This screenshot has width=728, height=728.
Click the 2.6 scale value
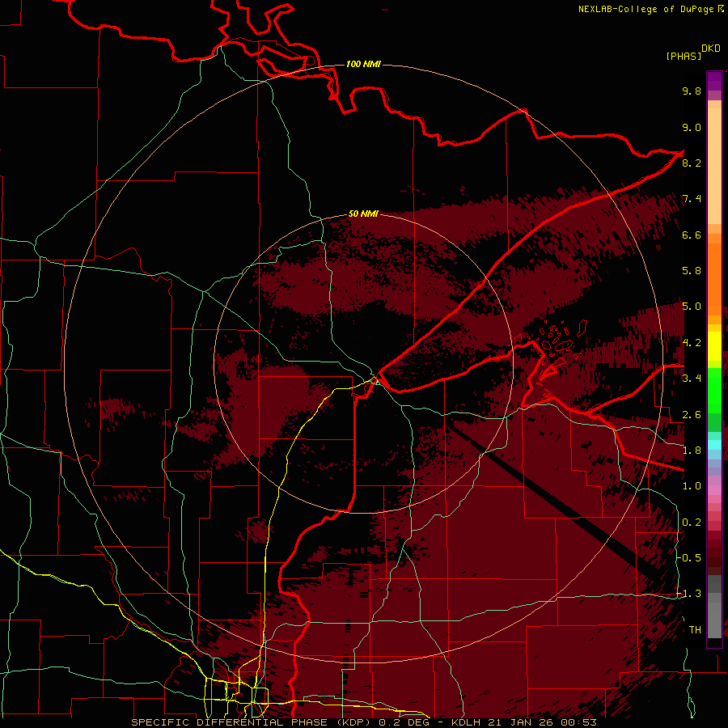click(692, 415)
